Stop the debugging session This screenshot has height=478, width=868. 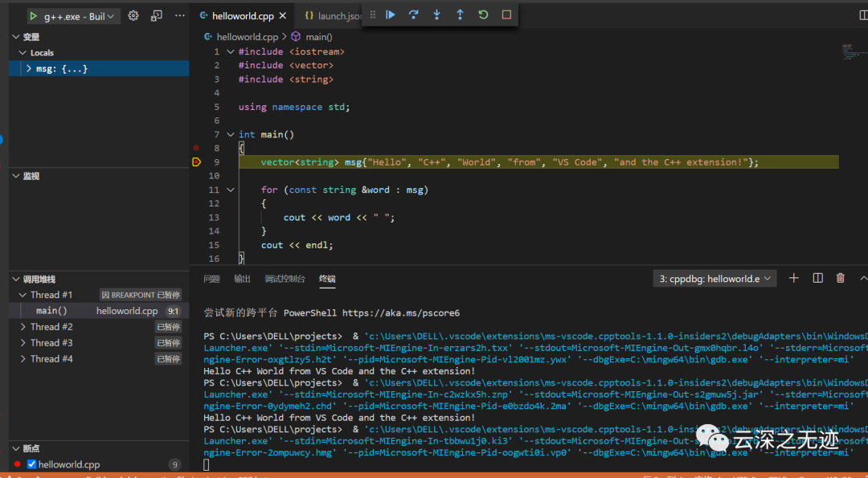506,15
